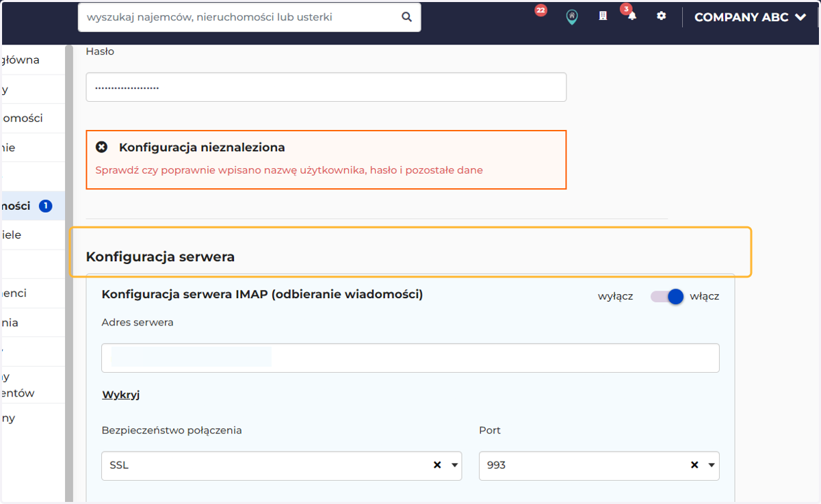Toggle the IMAP server configuration switch

click(x=667, y=296)
